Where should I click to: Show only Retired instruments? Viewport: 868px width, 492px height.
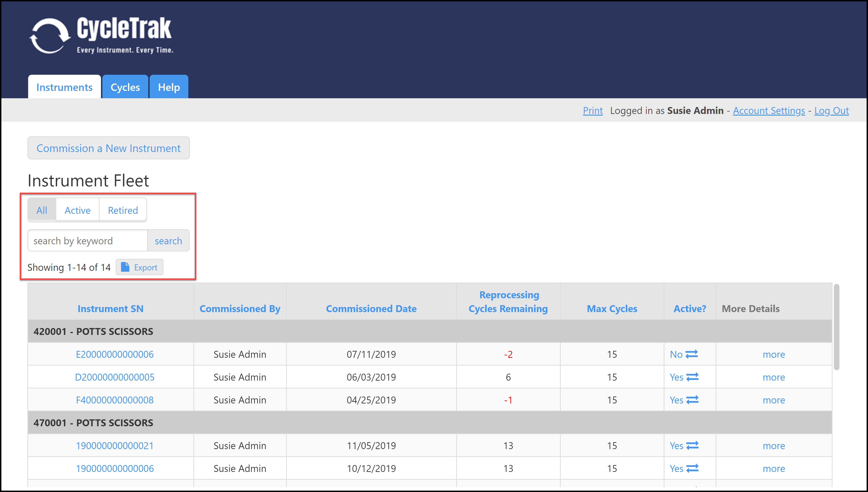[x=123, y=210]
